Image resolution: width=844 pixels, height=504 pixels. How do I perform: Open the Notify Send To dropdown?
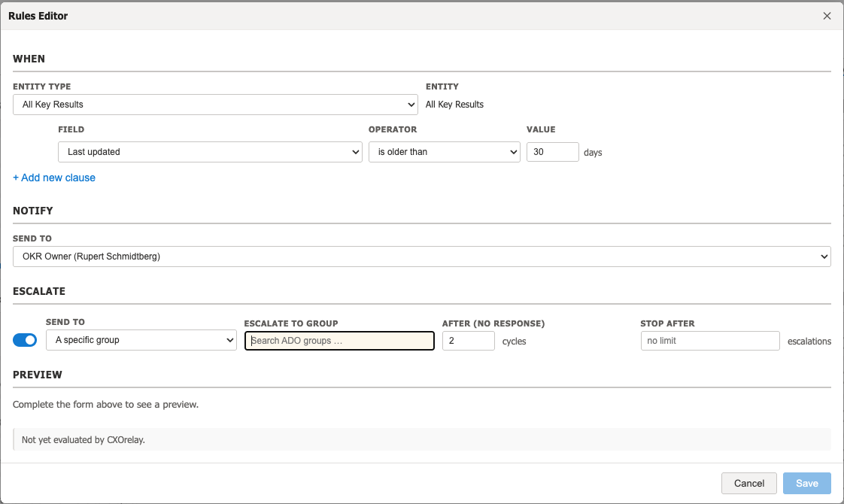(x=421, y=257)
